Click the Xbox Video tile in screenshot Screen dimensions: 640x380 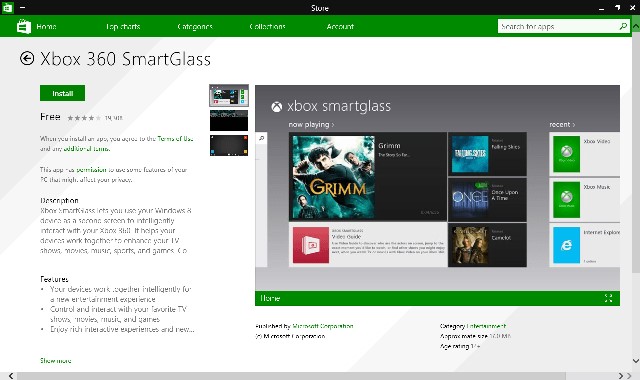click(x=585, y=154)
